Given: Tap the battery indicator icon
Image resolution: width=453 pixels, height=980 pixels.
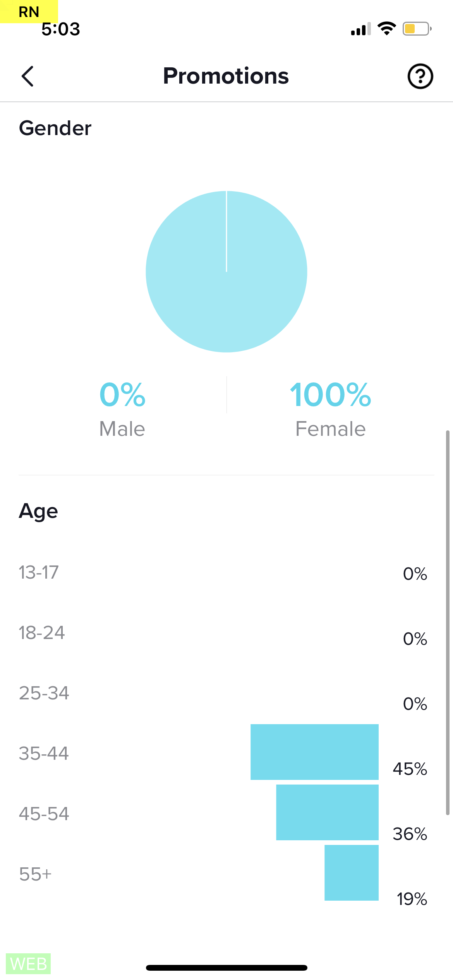Looking at the screenshot, I should coord(417,29).
